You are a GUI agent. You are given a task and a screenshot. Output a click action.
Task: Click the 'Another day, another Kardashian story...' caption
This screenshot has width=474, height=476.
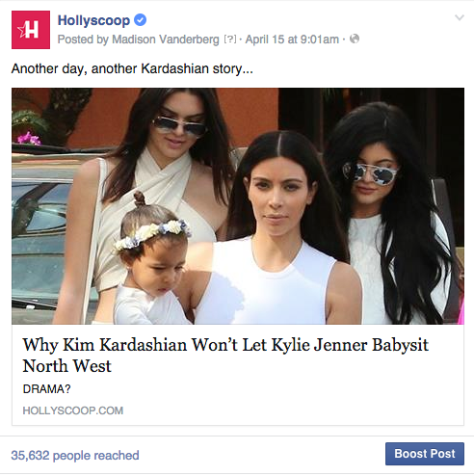(x=132, y=68)
